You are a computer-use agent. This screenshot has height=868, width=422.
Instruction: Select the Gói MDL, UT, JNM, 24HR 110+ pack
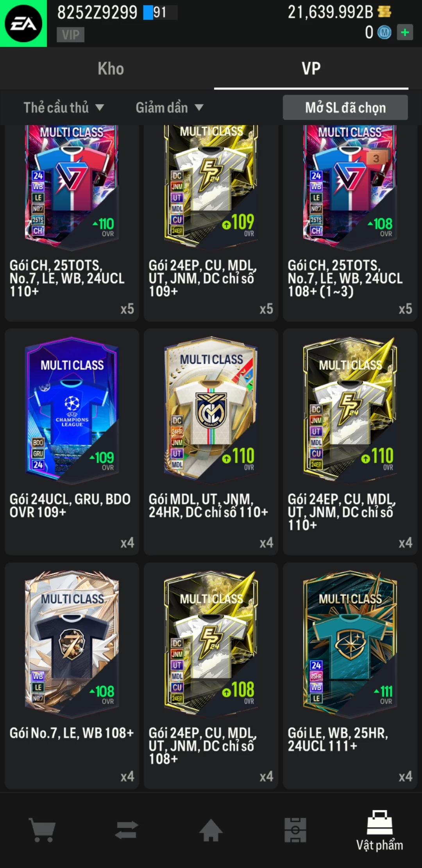point(211,442)
